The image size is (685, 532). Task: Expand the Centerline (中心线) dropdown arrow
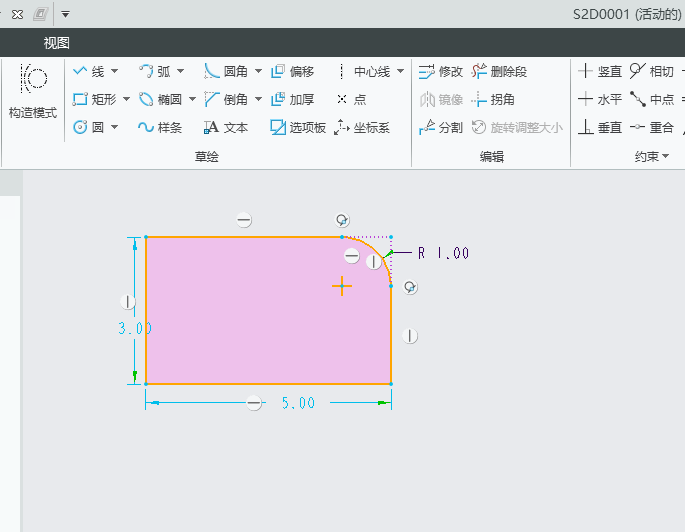(400, 71)
